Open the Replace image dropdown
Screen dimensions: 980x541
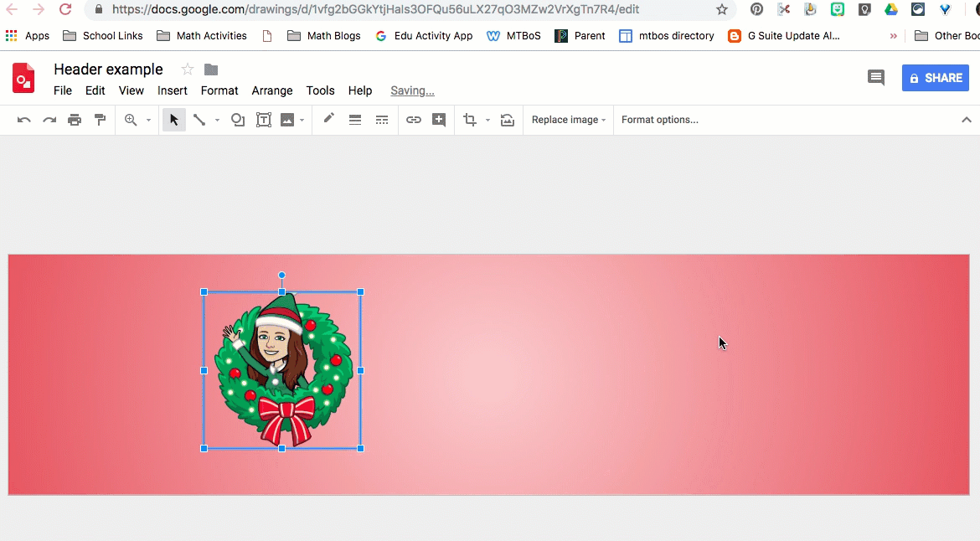click(x=569, y=120)
